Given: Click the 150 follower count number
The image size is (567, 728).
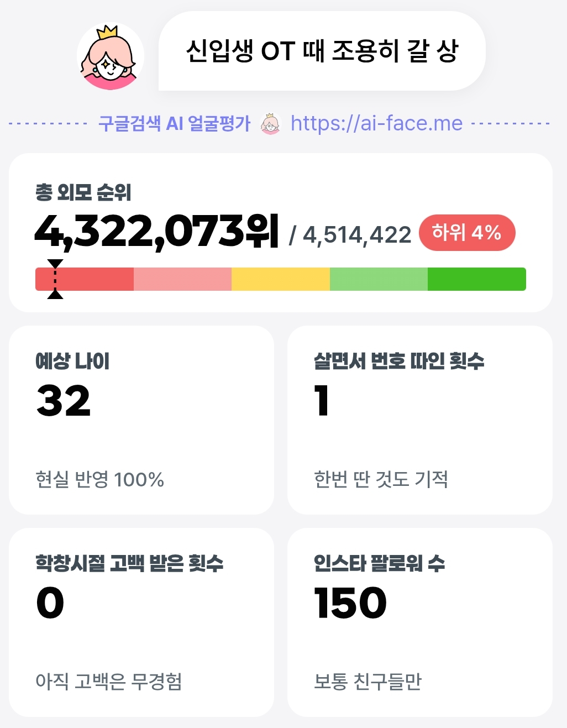Looking at the screenshot, I should pos(350,603).
